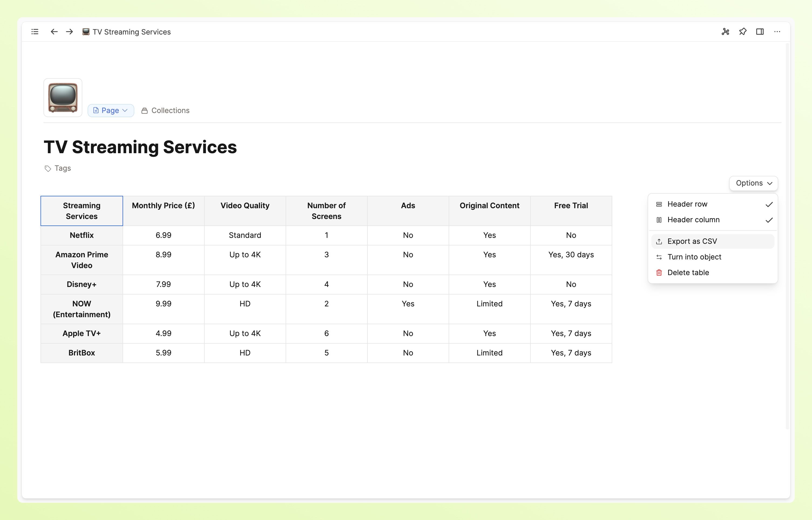Uncheck the Header row option

coord(769,204)
